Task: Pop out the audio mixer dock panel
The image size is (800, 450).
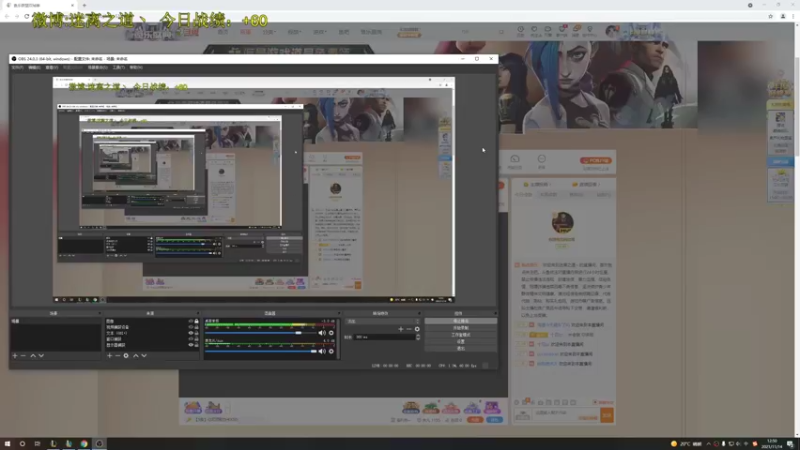Action: pyautogui.click(x=339, y=313)
